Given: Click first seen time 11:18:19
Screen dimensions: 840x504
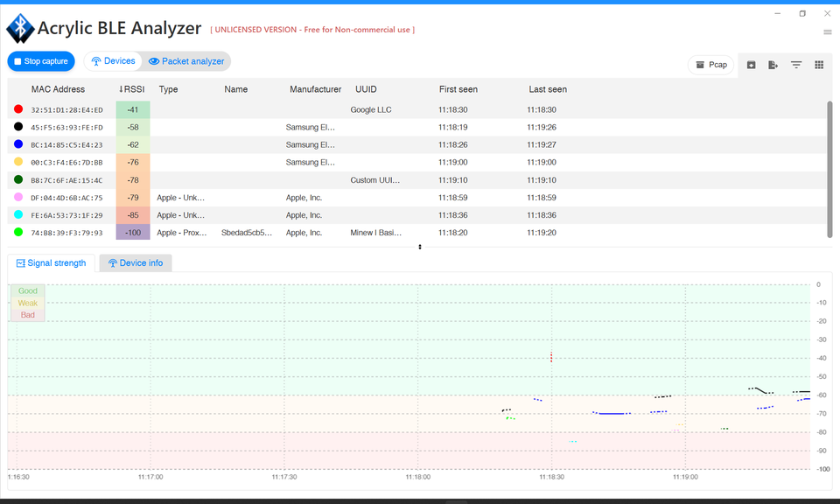Looking at the screenshot, I should (x=452, y=128).
